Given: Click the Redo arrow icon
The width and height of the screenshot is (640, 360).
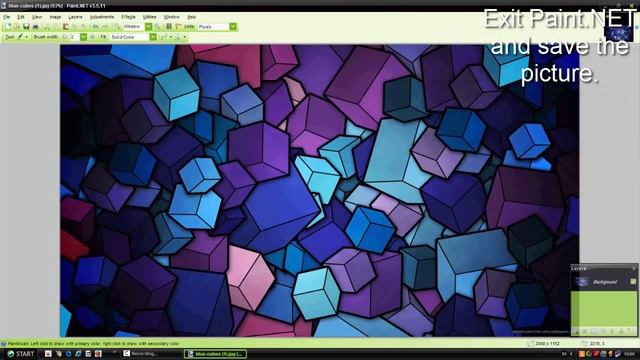Looking at the screenshot, I should coord(105,27).
